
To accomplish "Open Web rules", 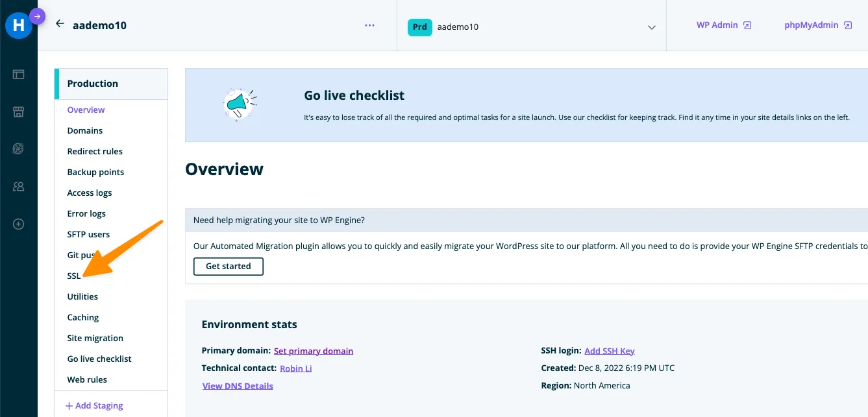I will 87,379.
